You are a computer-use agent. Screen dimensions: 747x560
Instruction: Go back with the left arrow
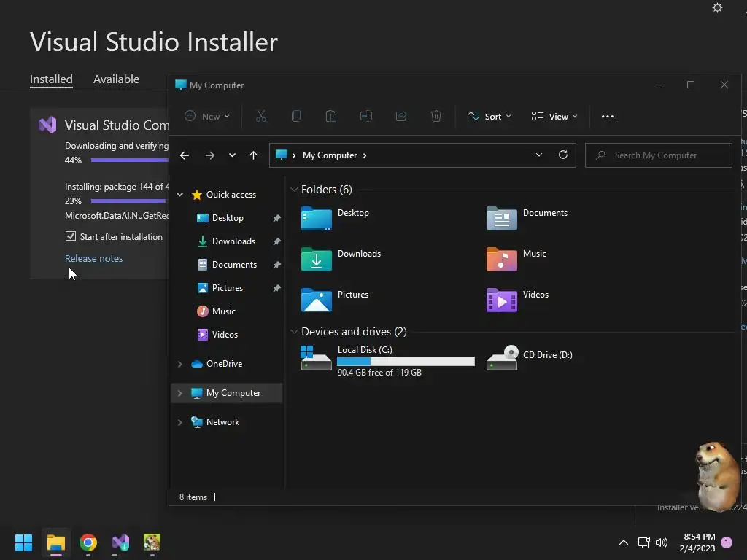[x=185, y=155]
